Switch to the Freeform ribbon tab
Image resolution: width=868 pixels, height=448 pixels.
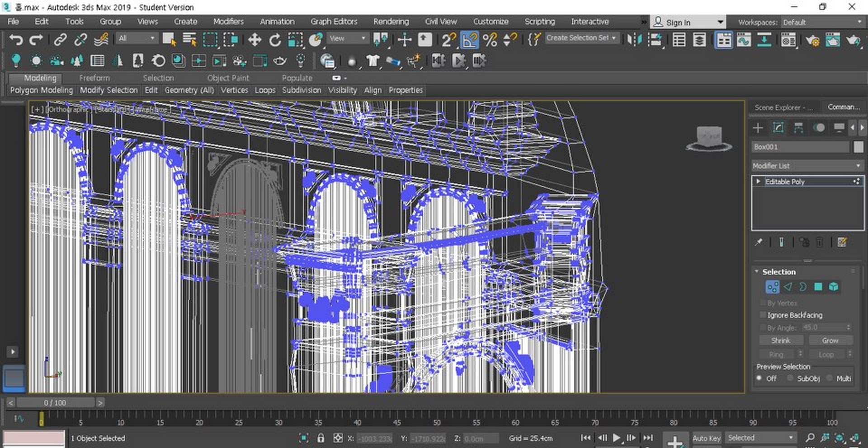(94, 78)
